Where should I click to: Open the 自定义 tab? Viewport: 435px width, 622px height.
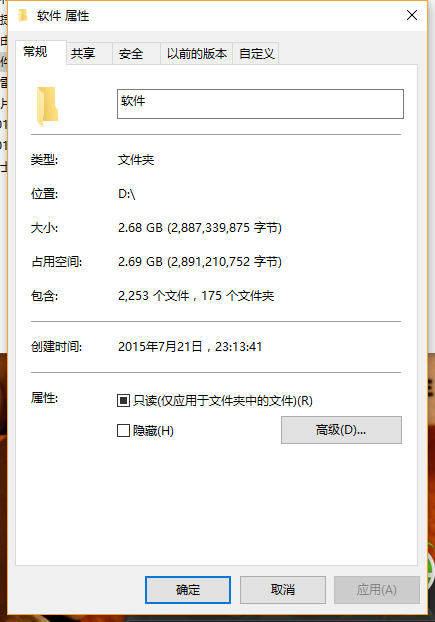(256, 54)
